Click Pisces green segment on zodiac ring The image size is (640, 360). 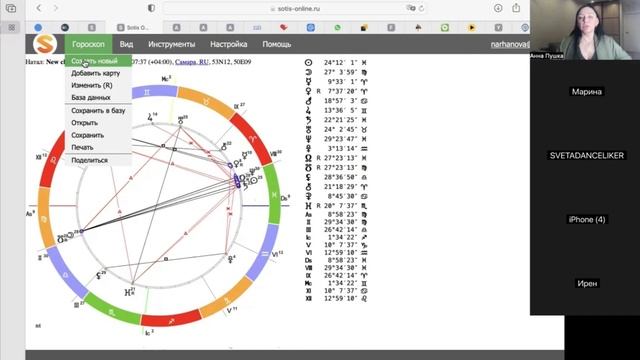click(274, 194)
